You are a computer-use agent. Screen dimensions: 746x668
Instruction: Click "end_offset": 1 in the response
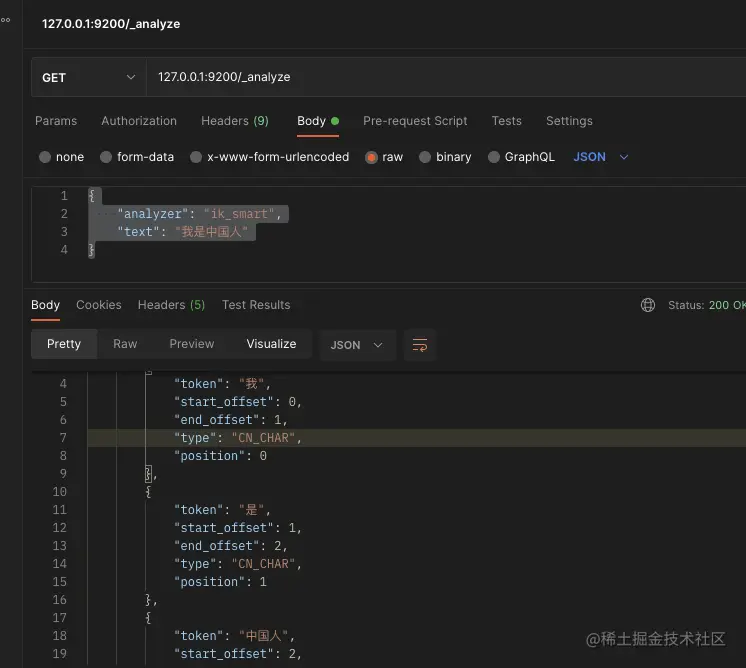point(231,420)
